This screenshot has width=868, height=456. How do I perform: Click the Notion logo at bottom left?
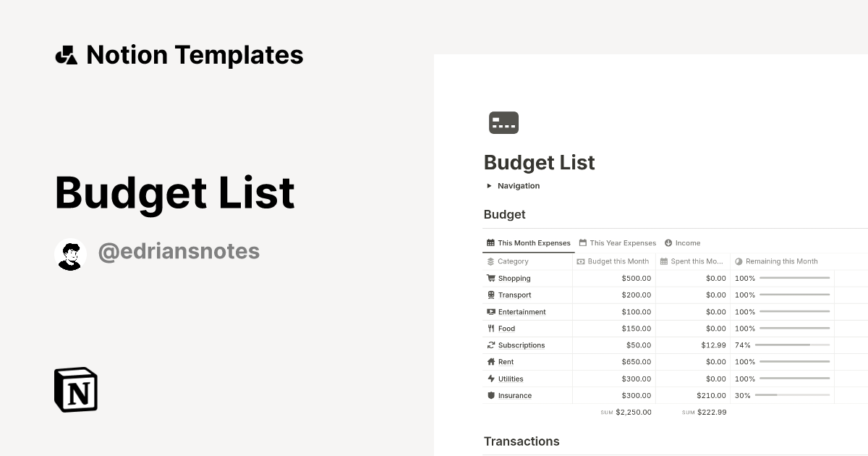tap(75, 389)
